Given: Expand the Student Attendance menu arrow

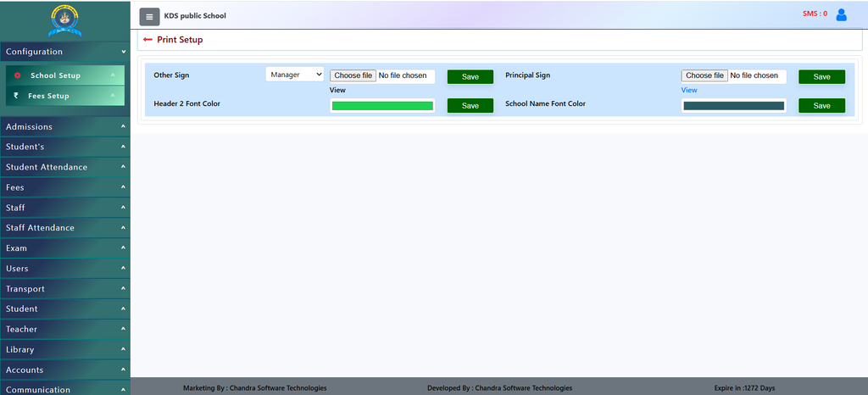Looking at the screenshot, I should [x=123, y=167].
